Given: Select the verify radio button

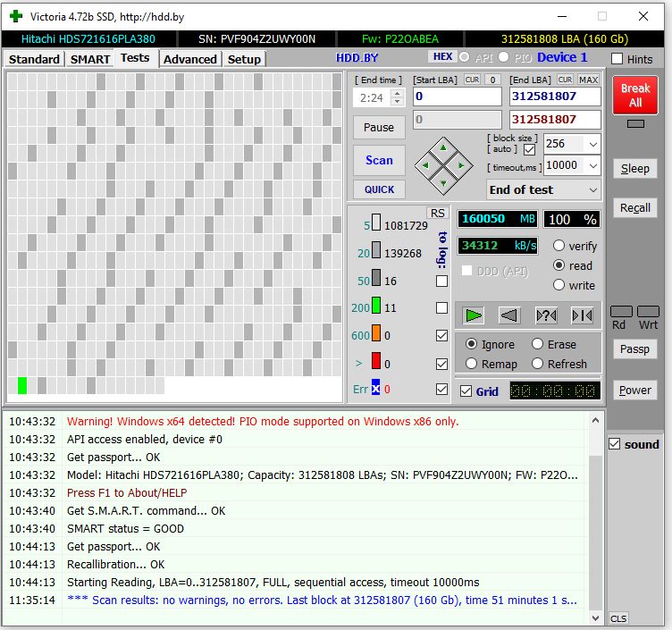Looking at the screenshot, I should [x=559, y=246].
